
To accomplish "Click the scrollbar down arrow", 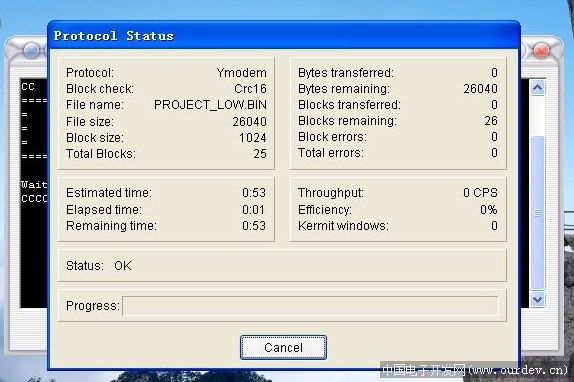I will coord(537,299).
